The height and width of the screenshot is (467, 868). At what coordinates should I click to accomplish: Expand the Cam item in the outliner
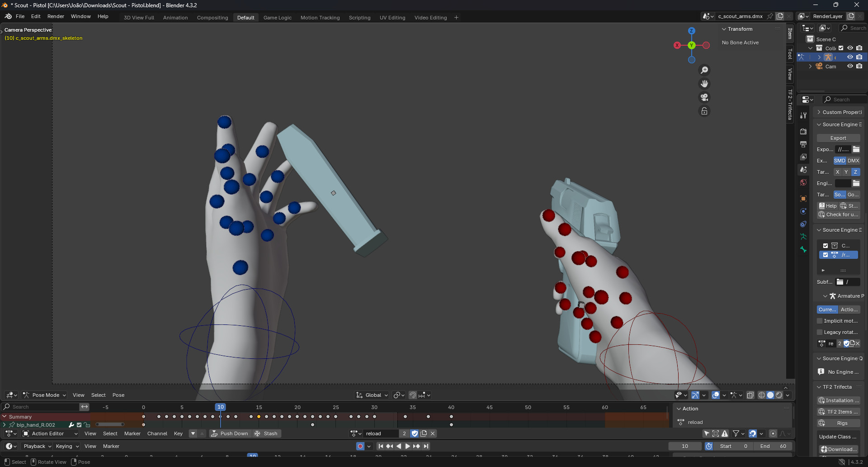click(810, 66)
